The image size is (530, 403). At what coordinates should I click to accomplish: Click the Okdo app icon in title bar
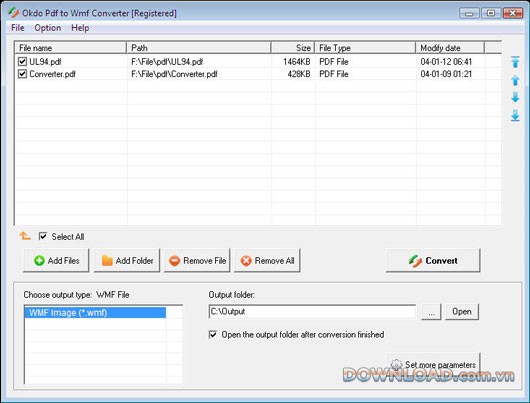click(14, 13)
